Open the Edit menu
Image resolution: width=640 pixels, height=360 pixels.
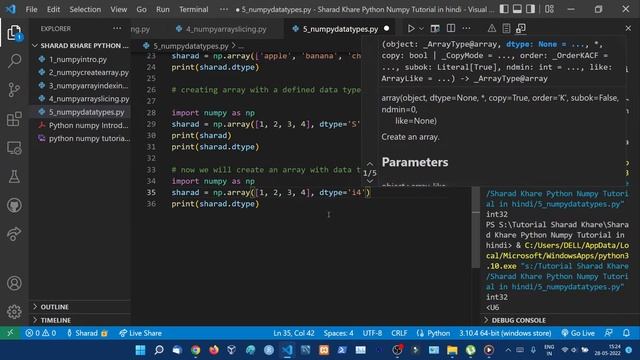tap(53, 9)
